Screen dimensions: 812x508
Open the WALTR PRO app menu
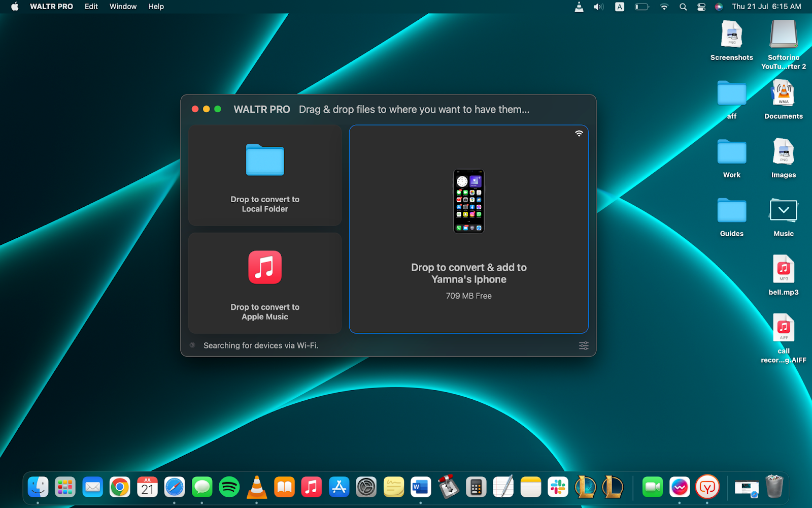point(51,7)
